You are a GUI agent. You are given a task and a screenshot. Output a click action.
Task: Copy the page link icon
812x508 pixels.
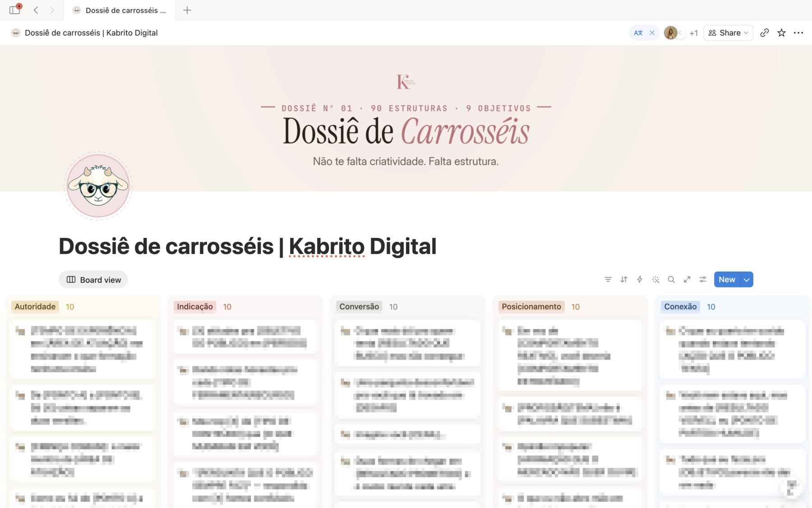point(764,33)
